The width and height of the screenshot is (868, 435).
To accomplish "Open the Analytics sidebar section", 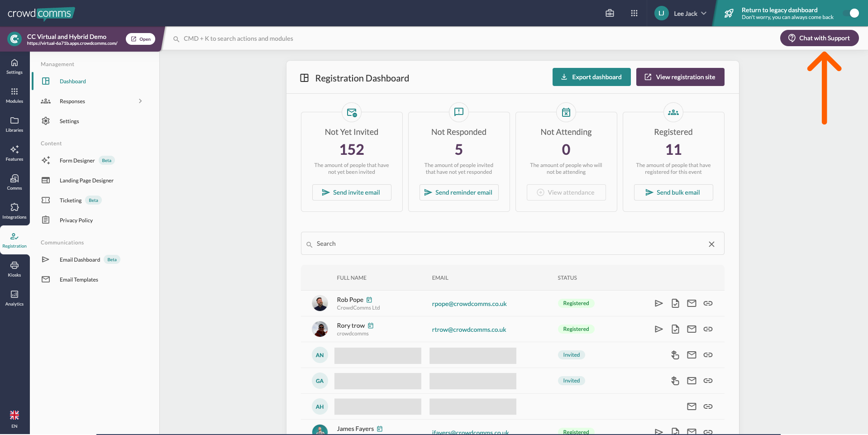I will click(14, 298).
